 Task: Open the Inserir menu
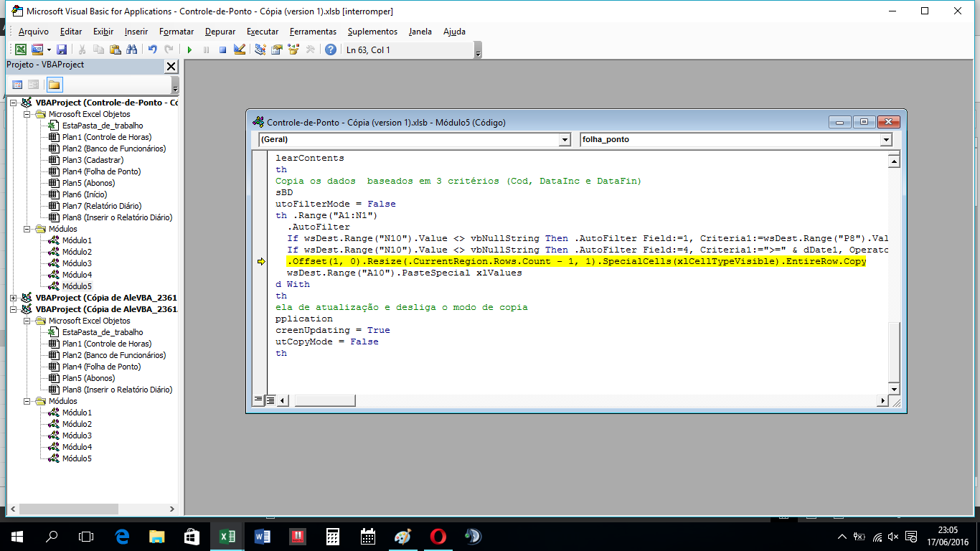click(136, 32)
